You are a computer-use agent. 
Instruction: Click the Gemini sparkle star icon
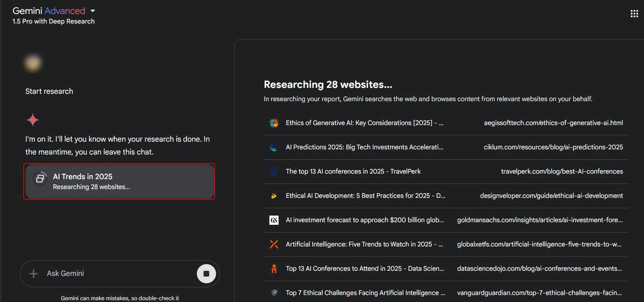[33, 120]
